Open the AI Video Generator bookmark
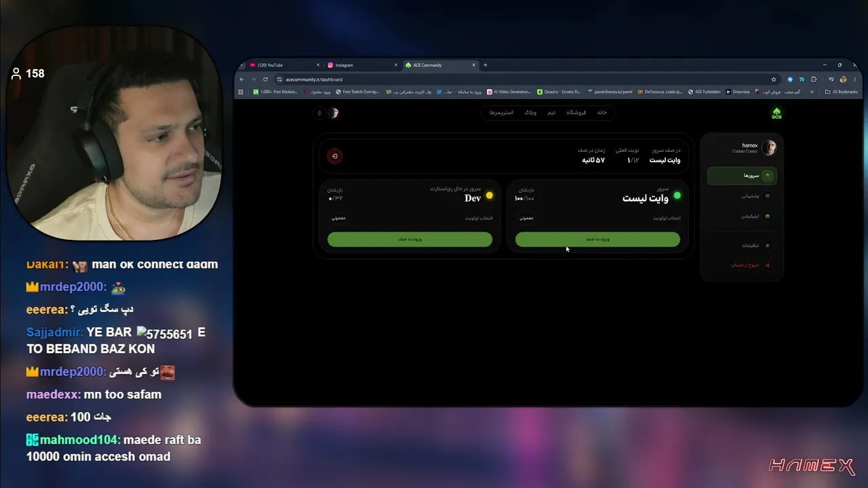 click(x=509, y=91)
